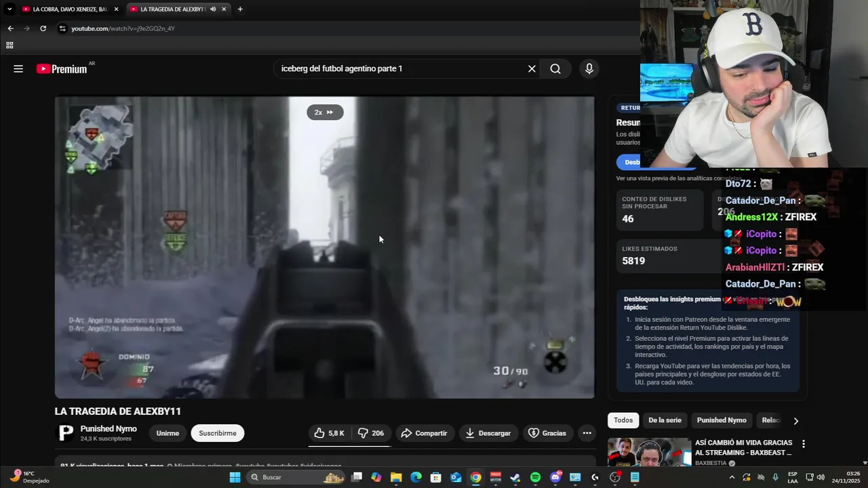Subscribe with Suscribirme button

click(x=218, y=433)
